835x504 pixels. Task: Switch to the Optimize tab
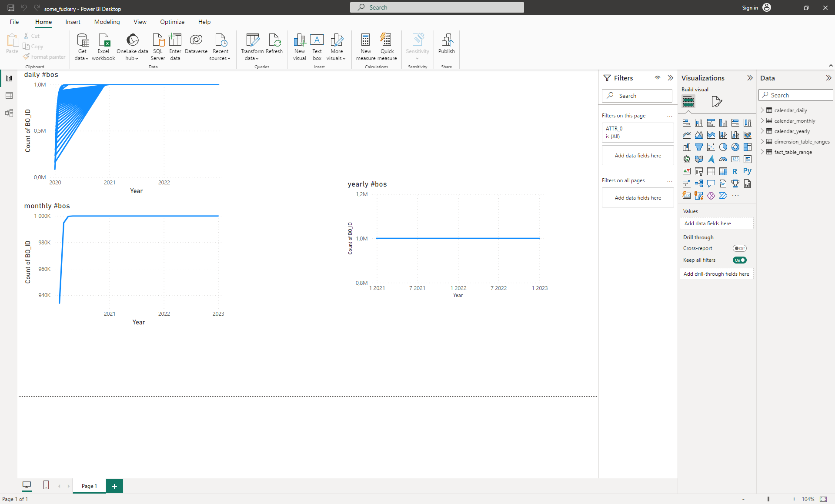[172, 22]
